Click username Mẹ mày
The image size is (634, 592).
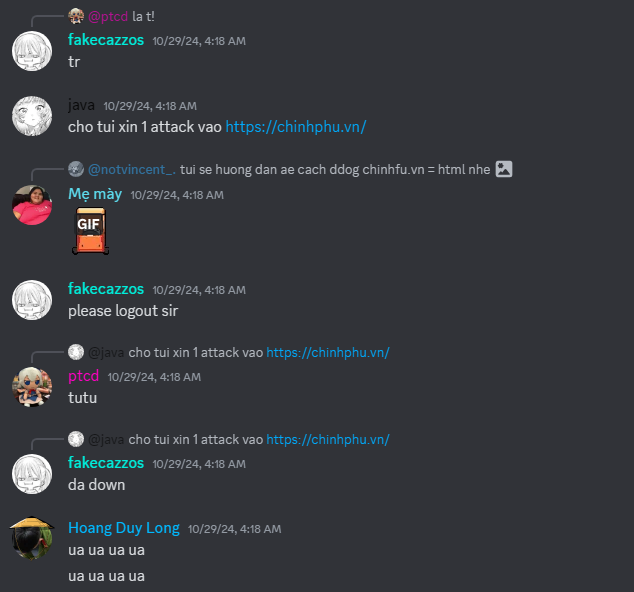pyautogui.click(x=95, y=194)
